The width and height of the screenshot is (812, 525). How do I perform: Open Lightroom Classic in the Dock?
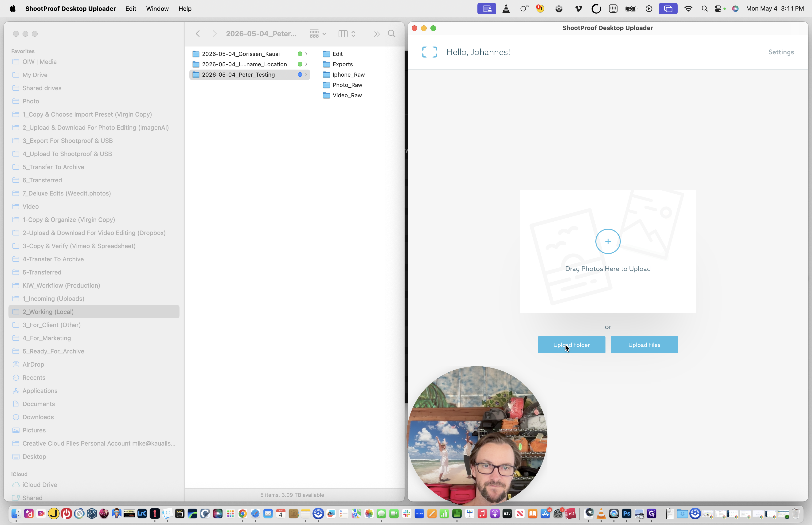coord(142,513)
